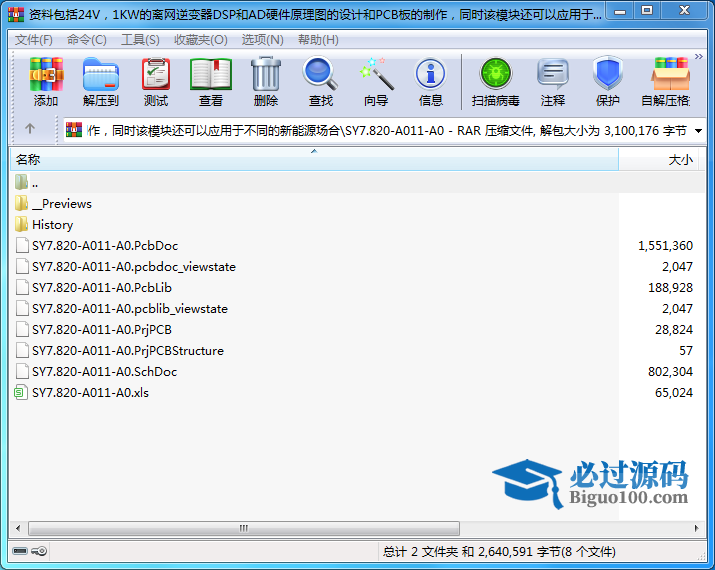Click the drive icon in status bar
The width and height of the screenshot is (715, 570).
(20, 551)
